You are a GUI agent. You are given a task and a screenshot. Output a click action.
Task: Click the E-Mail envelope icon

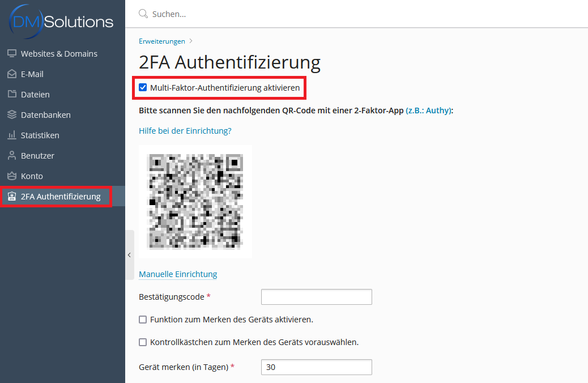point(12,74)
